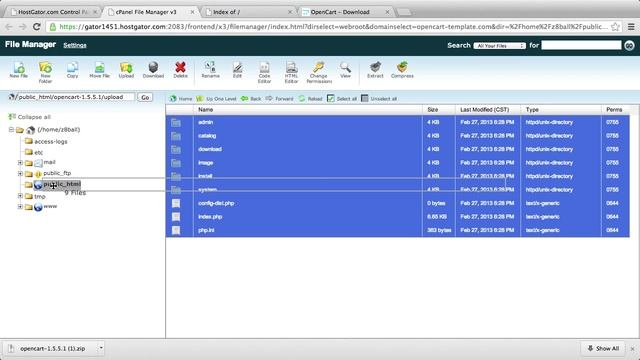Sort by Last Modified column header
The height and width of the screenshot is (360, 640).
tap(484, 110)
